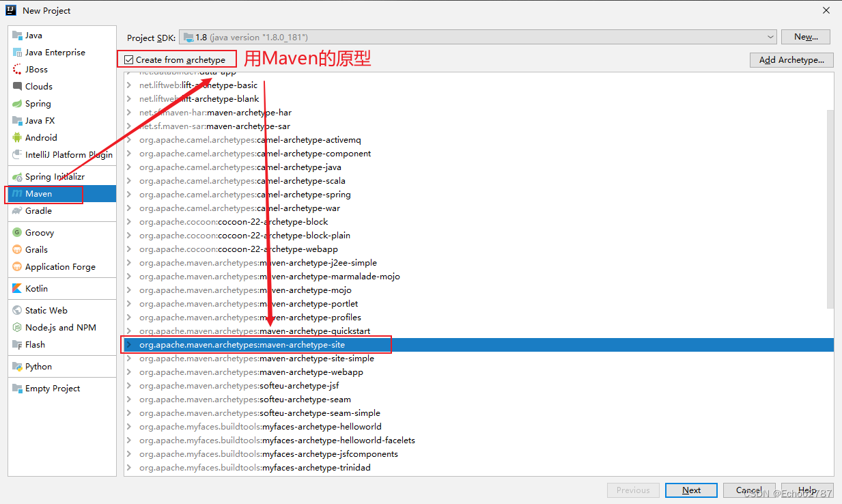
Task: Click the Spring Initializr icon
Action: 17,177
